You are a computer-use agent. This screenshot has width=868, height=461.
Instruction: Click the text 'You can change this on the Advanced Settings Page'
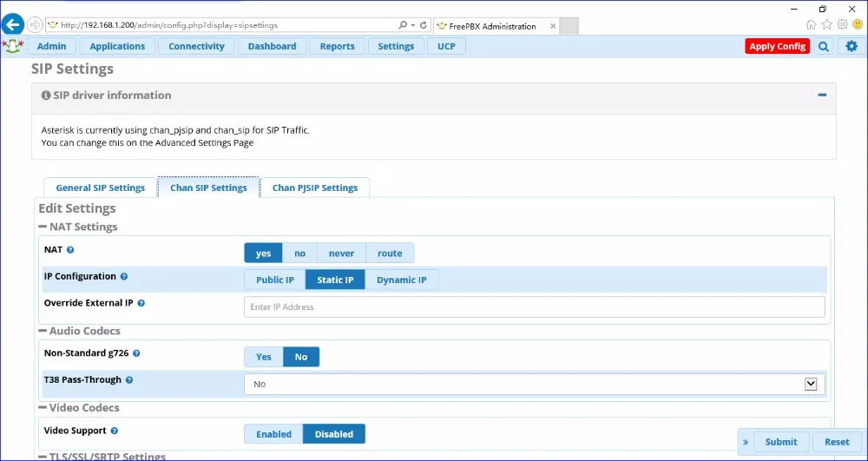148,142
